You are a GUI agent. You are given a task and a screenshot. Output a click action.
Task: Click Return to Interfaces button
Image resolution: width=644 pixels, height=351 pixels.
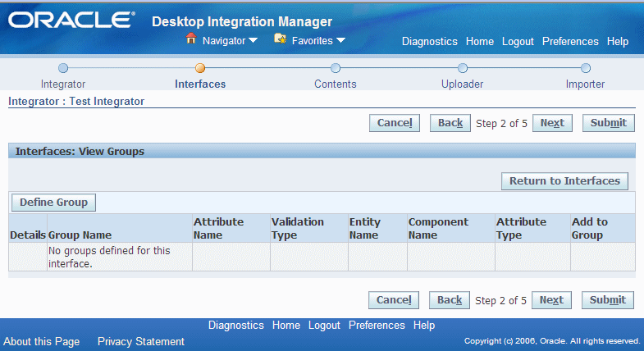pos(564,181)
